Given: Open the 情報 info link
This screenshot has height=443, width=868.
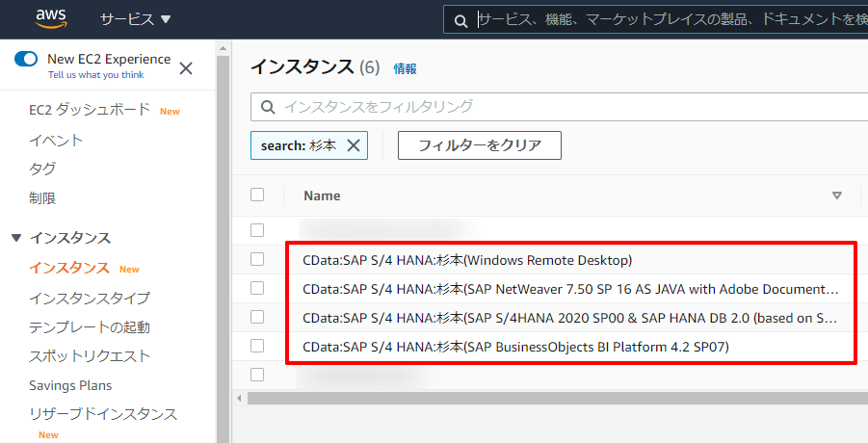Looking at the screenshot, I should point(405,68).
